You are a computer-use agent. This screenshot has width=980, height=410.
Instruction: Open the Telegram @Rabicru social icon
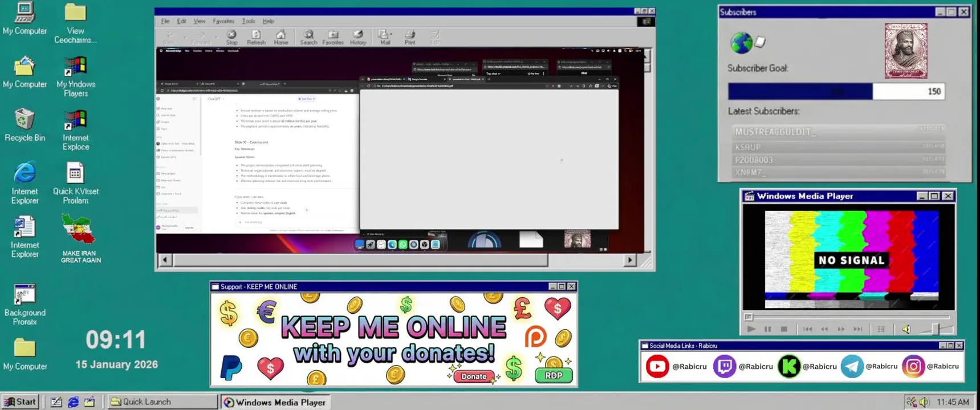click(852, 366)
